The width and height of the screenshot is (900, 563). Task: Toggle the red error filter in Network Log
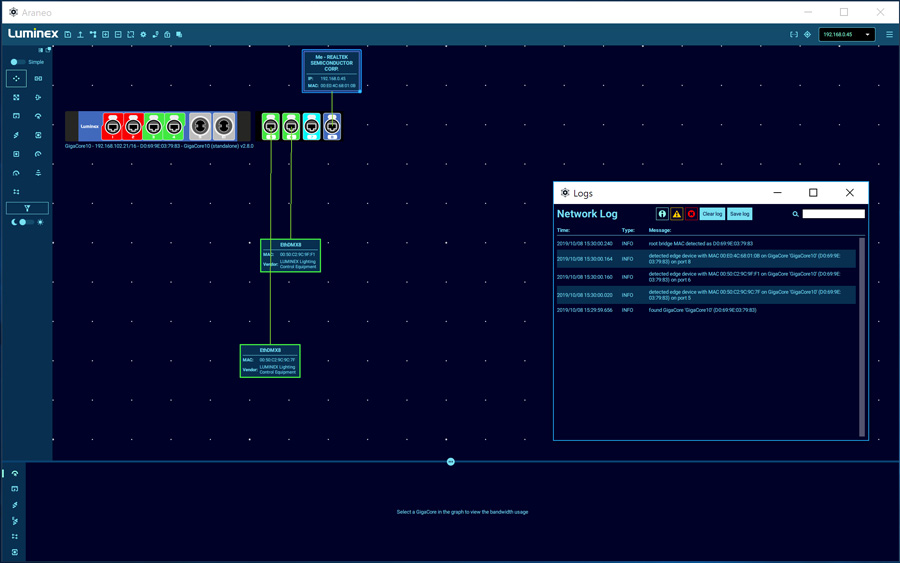click(x=692, y=213)
